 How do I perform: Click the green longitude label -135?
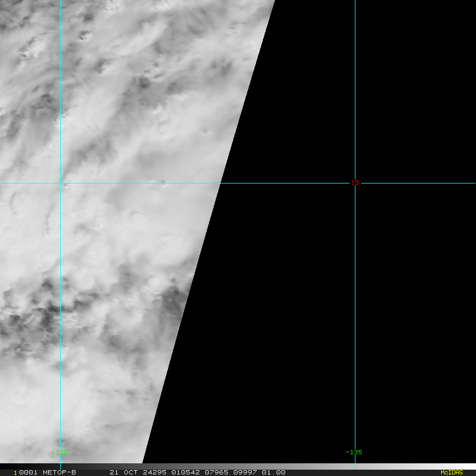click(354, 452)
